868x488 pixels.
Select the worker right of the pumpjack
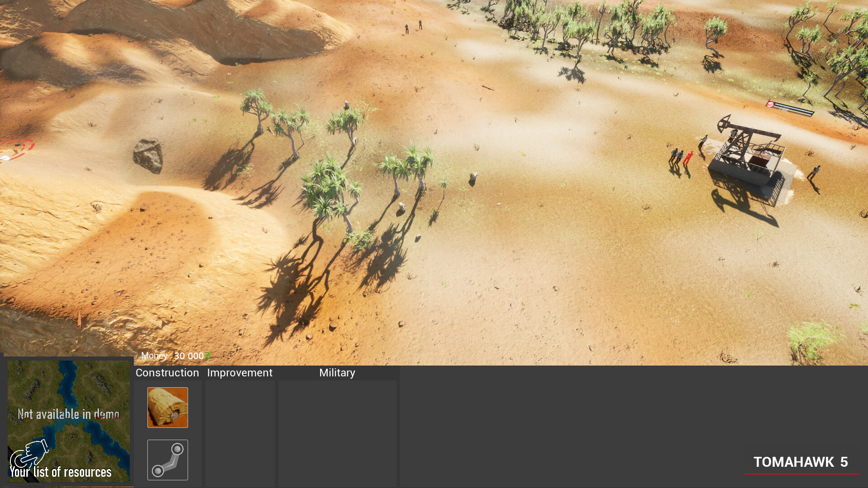[x=814, y=173]
